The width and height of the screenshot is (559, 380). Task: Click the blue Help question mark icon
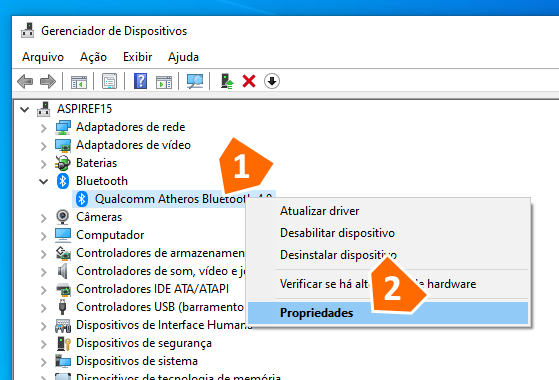pyautogui.click(x=140, y=81)
